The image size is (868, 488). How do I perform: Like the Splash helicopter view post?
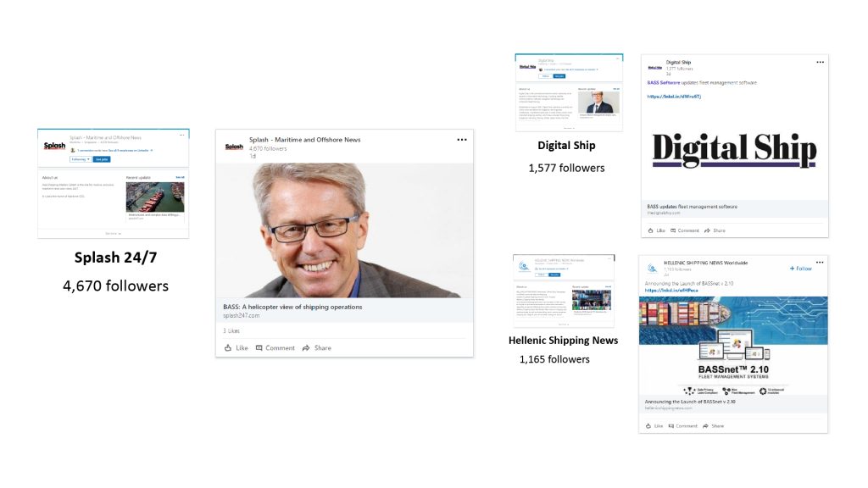tap(236, 348)
